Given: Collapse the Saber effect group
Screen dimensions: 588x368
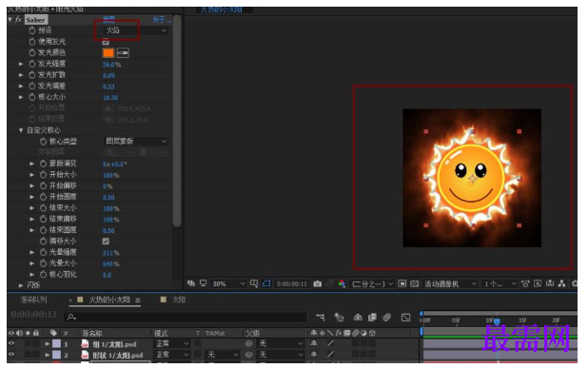Looking at the screenshot, I should click(10, 19).
